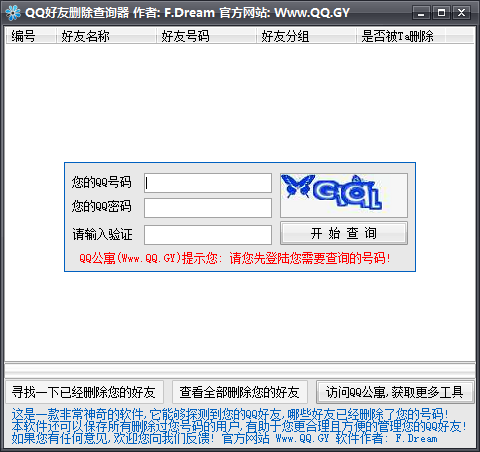This screenshot has height=452, width=480.
Task: Click the 您的QQ密码 label
Action: pyautogui.click(x=102, y=206)
